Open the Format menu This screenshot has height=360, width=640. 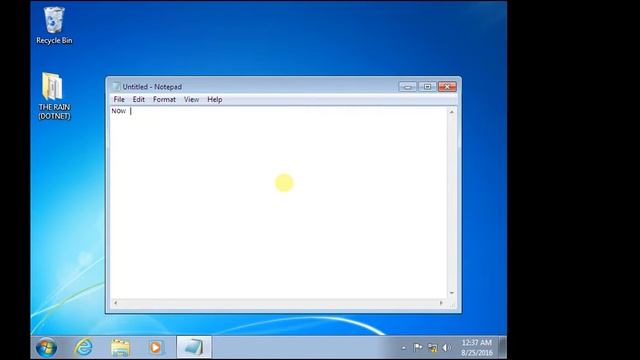[x=164, y=100]
